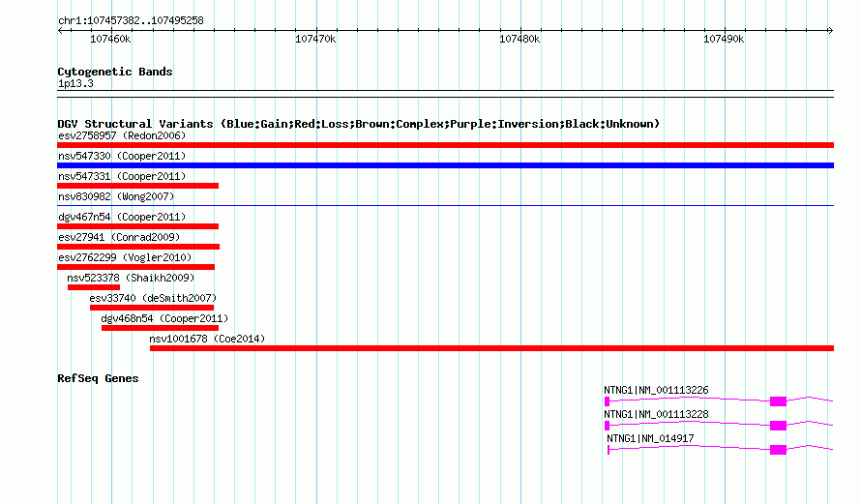861x504 pixels.
Task: Click the 107470k ruler tick label
Action: [x=315, y=39]
